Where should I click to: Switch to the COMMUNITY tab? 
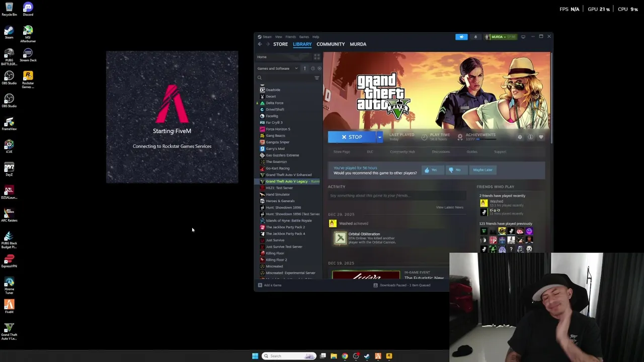tap(331, 44)
